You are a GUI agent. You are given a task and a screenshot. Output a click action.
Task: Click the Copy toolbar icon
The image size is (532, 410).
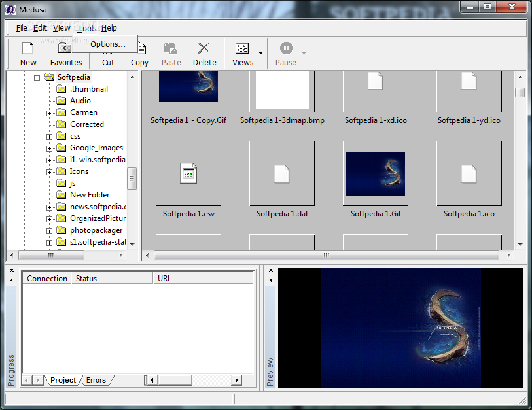pyautogui.click(x=141, y=49)
